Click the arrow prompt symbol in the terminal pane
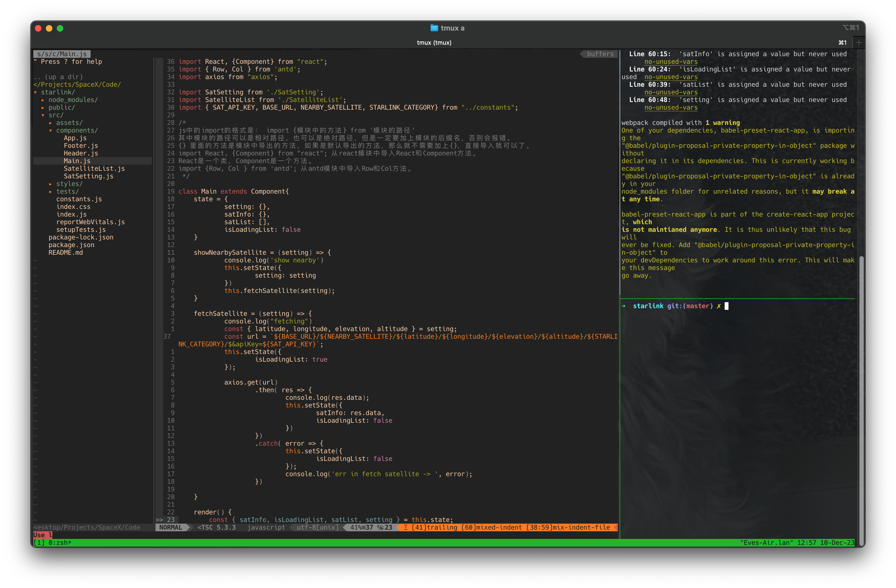 (624, 306)
